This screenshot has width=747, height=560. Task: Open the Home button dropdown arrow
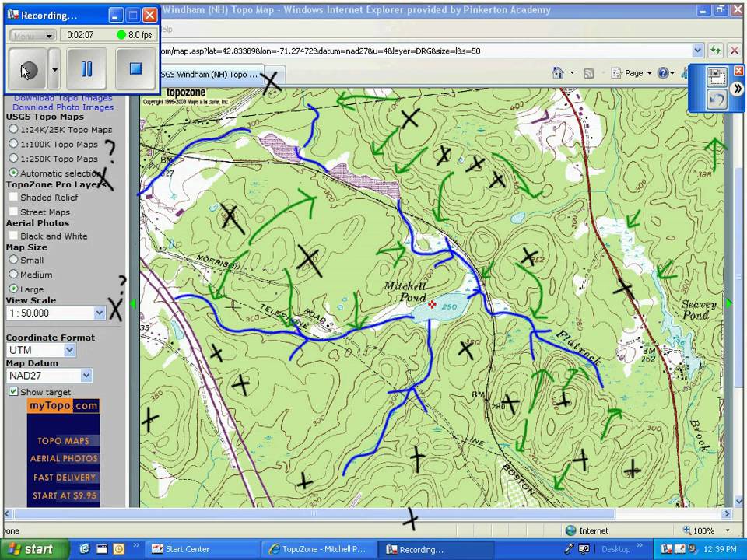pyautogui.click(x=572, y=73)
